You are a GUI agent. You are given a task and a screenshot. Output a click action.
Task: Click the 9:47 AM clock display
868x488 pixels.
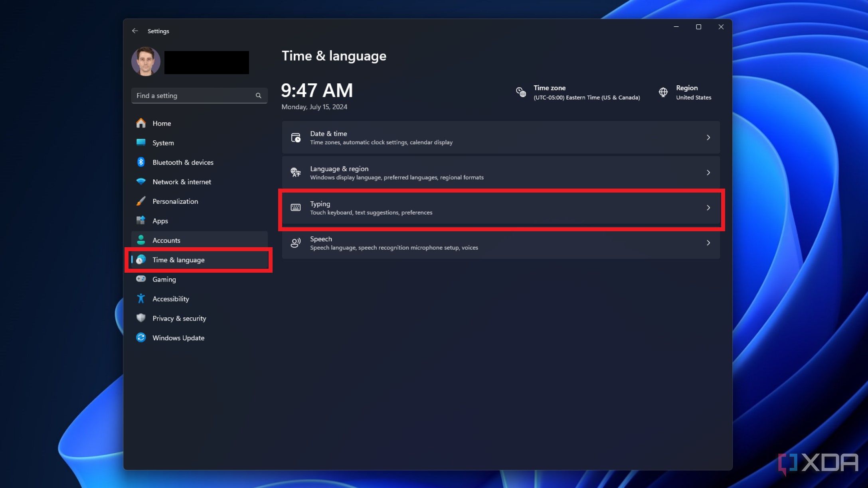(317, 91)
